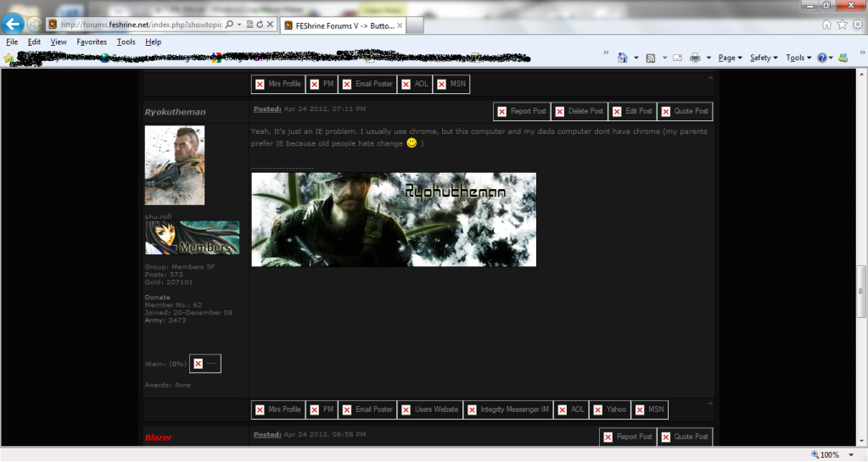Click the Donate link under Gold
The width and height of the screenshot is (868, 462).
tap(157, 297)
